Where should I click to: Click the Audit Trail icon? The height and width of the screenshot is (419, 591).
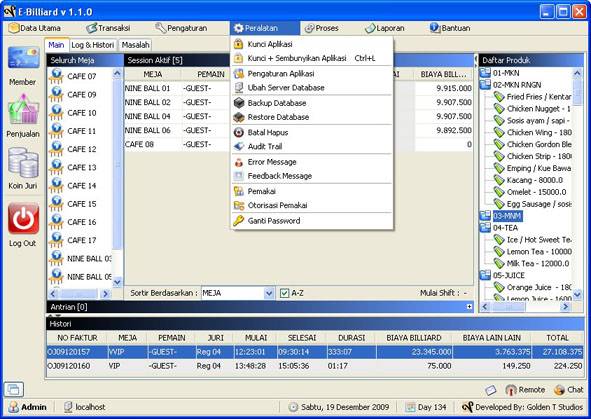[x=239, y=147]
